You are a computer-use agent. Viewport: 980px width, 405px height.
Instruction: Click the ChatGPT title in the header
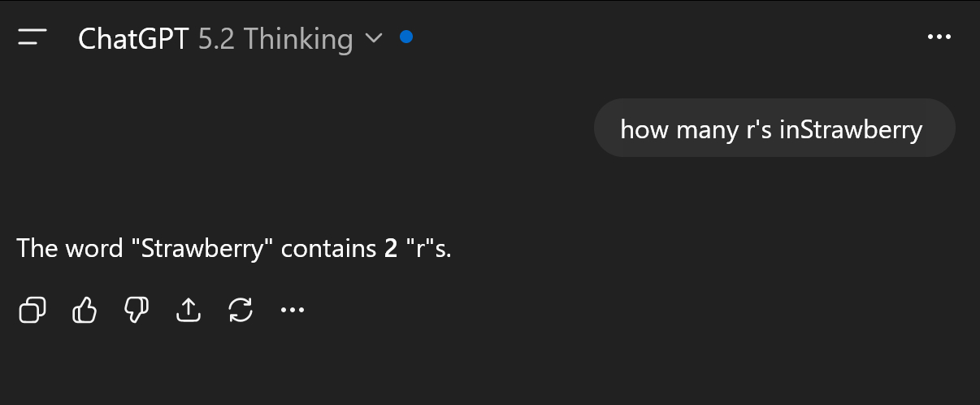(134, 38)
